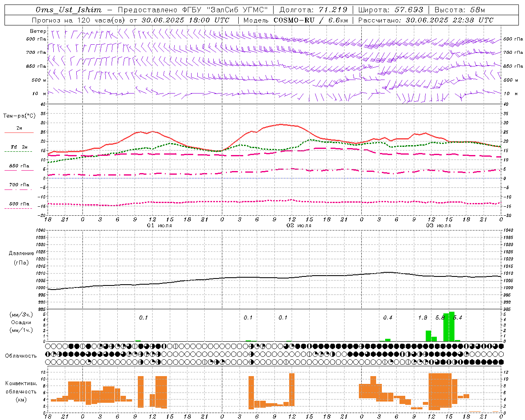The image size is (525, 420).
Task: Click the 1.9 precipitation amount label
Action: 422,317
